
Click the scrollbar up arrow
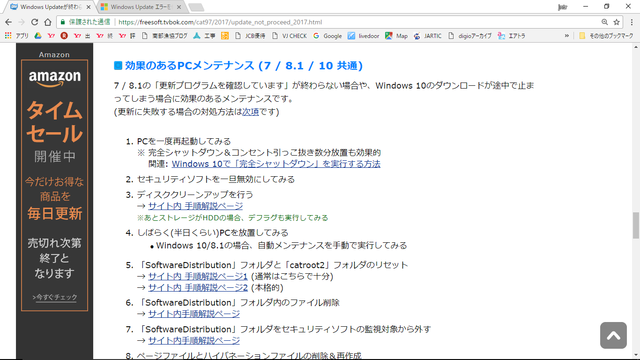click(636, 47)
